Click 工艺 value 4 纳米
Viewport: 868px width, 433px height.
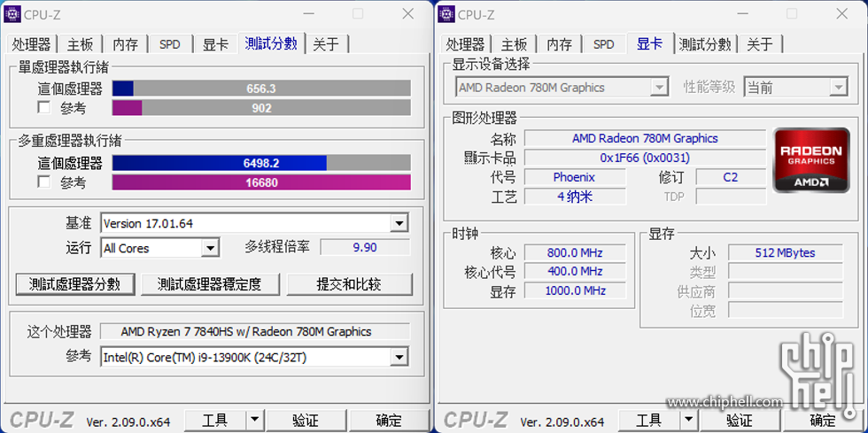point(575,196)
